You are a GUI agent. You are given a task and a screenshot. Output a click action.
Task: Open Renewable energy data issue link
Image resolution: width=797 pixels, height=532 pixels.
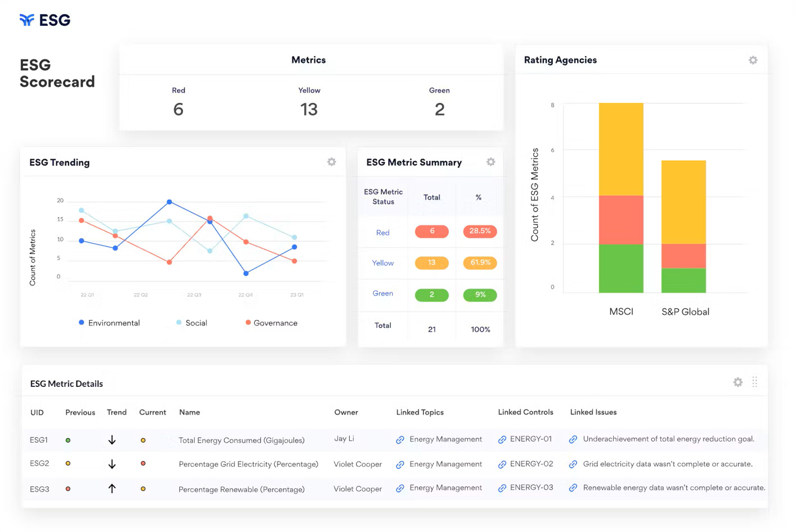click(674, 487)
